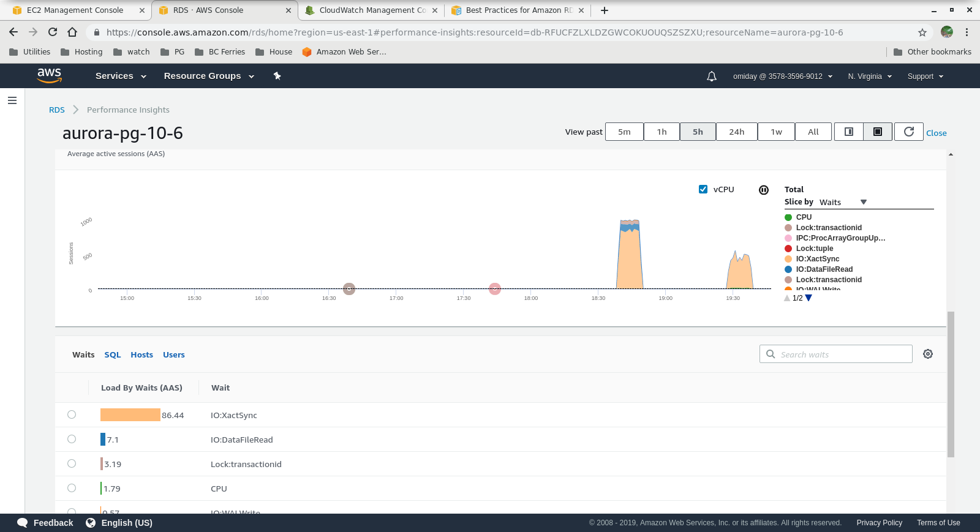The image size is (980, 532).
Task: Open the Other bookmarks folder
Action: tap(932, 52)
